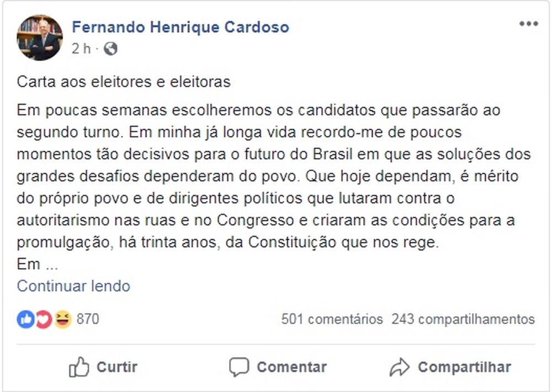The height and width of the screenshot is (392, 552).
Task: Click the Compartilhar text label
Action: click(464, 367)
